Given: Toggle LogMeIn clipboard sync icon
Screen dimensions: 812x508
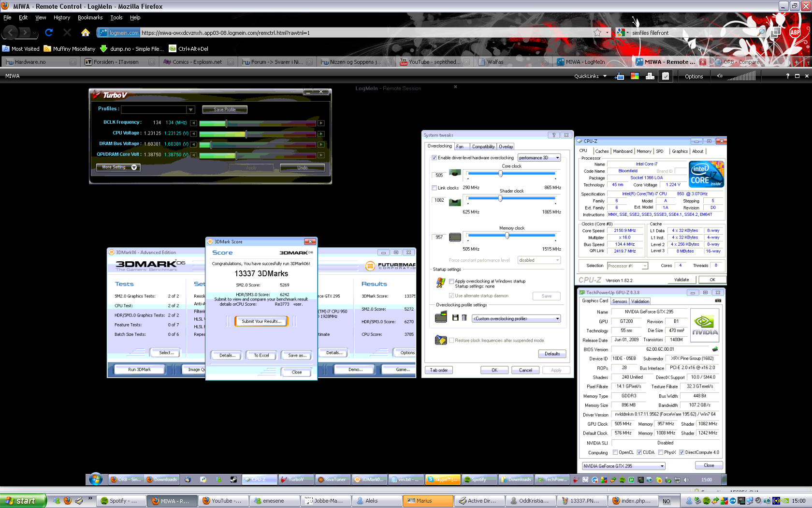Looking at the screenshot, I should click(666, 76).
